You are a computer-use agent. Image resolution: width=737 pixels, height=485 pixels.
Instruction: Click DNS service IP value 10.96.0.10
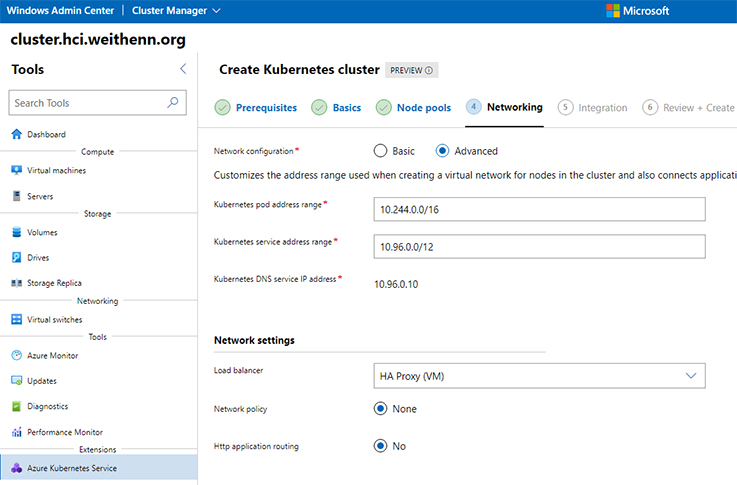396,284
